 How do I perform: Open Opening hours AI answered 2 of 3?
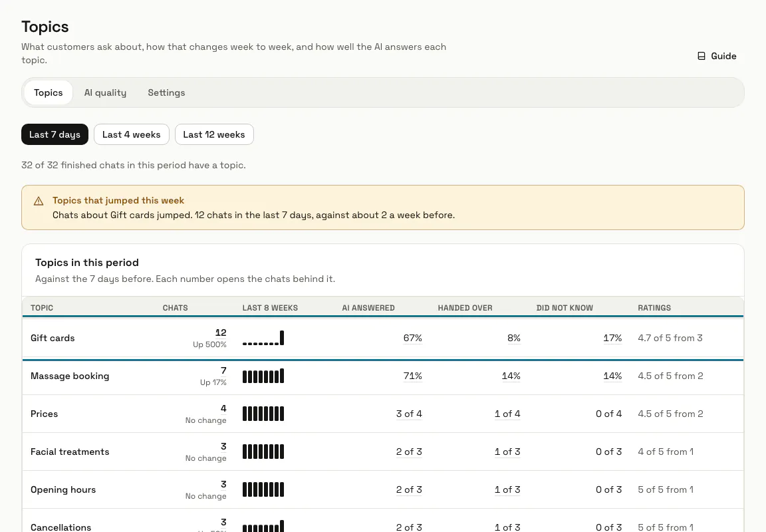410,489
